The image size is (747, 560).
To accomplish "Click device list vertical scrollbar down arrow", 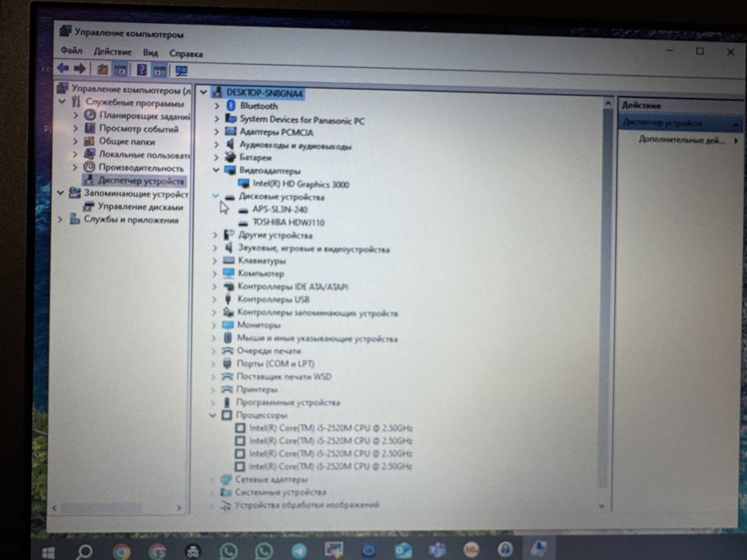I will (602, 506).
